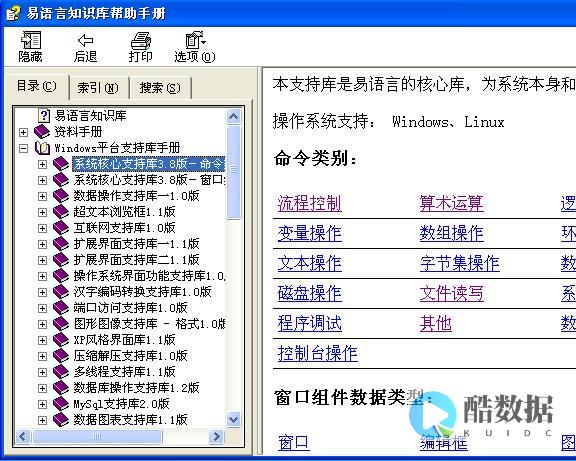The image size is (576, 461).
Task: Click the tree vertical scrollbar thumb
Action: coord(234,172)
